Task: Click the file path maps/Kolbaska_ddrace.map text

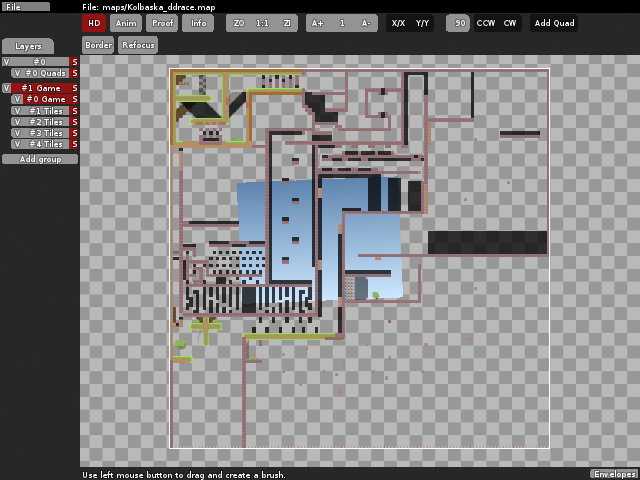Action: click(159, 7)
